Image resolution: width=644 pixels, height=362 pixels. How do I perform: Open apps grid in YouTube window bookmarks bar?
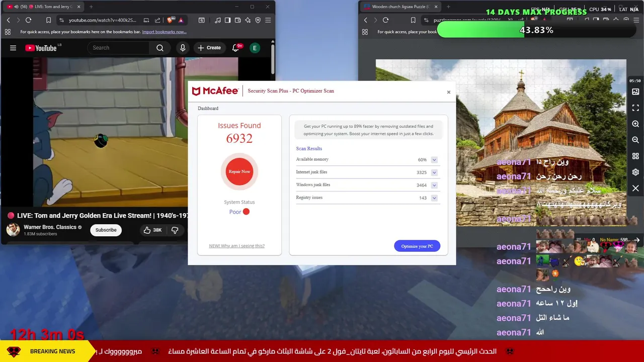point(8,32)
